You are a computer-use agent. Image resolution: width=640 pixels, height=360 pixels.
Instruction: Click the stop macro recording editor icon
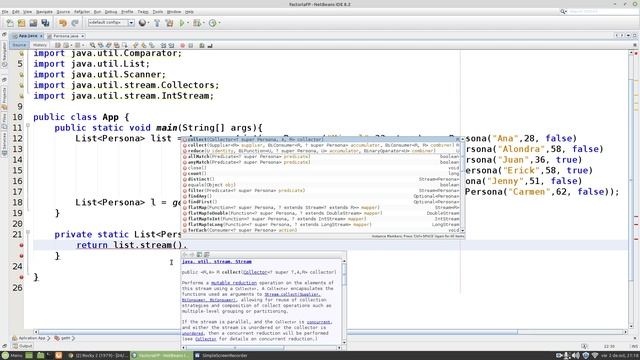pos(191,45)
